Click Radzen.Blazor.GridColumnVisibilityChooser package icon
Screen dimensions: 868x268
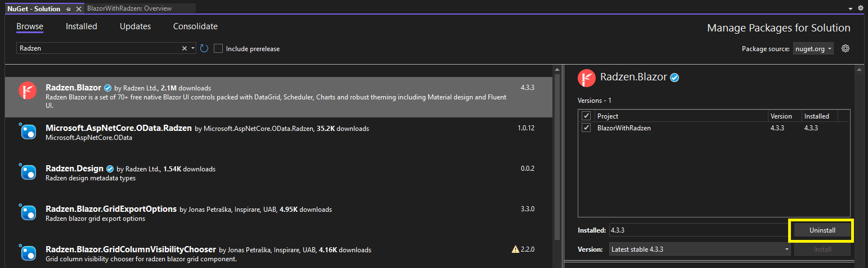point(28,253)
